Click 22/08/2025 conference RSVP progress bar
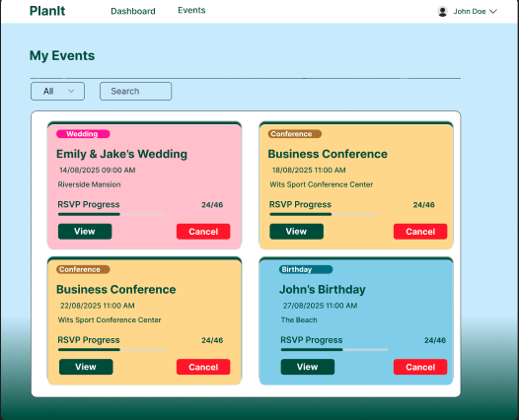The image size is (519, 420). [x=111, y=350]
